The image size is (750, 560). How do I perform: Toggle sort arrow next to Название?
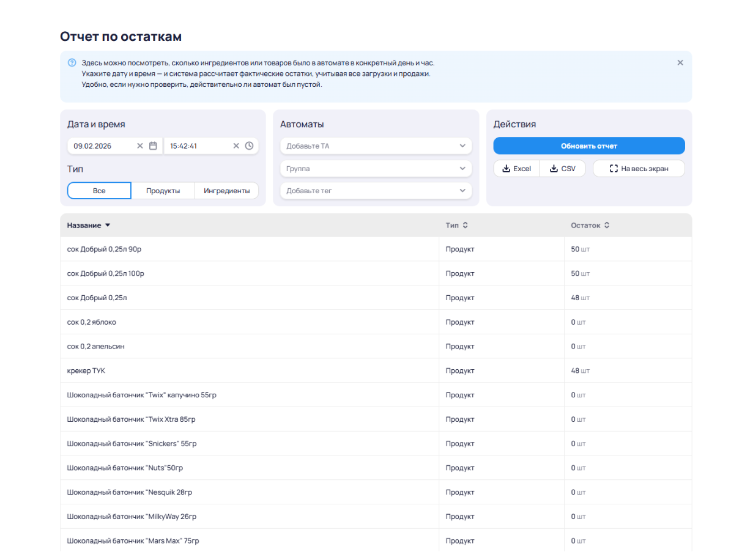(x=108, y=226)
